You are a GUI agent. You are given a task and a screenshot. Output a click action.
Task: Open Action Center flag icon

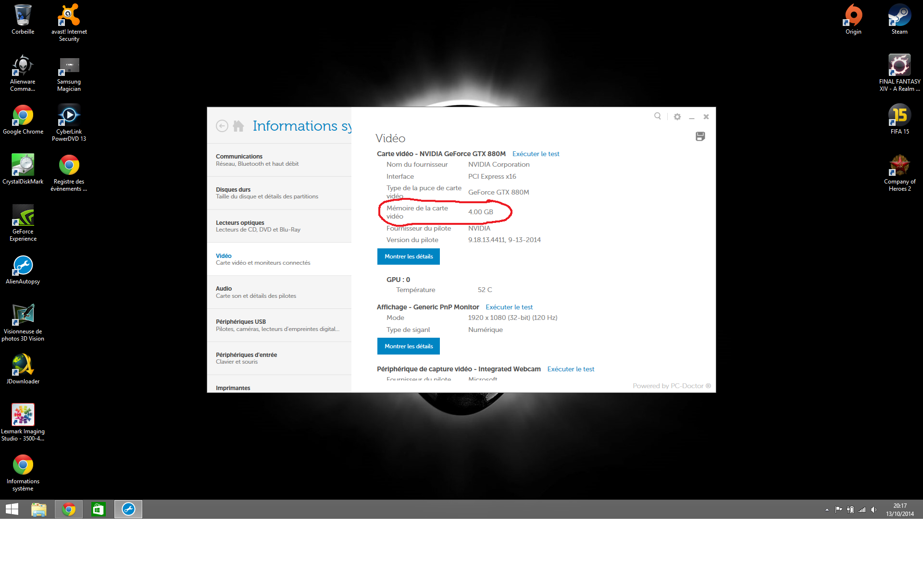[x=838, y=510]
